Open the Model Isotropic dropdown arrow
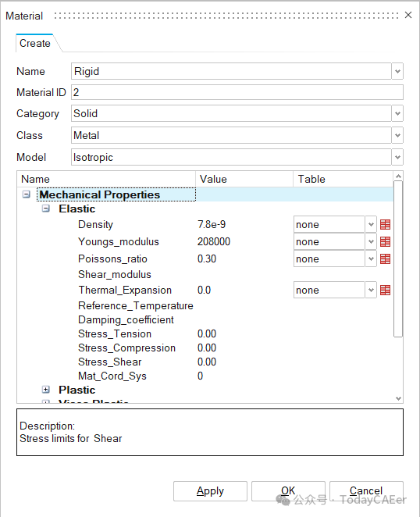The width and height of the screenshot is (420, 517). pos(397,157)
